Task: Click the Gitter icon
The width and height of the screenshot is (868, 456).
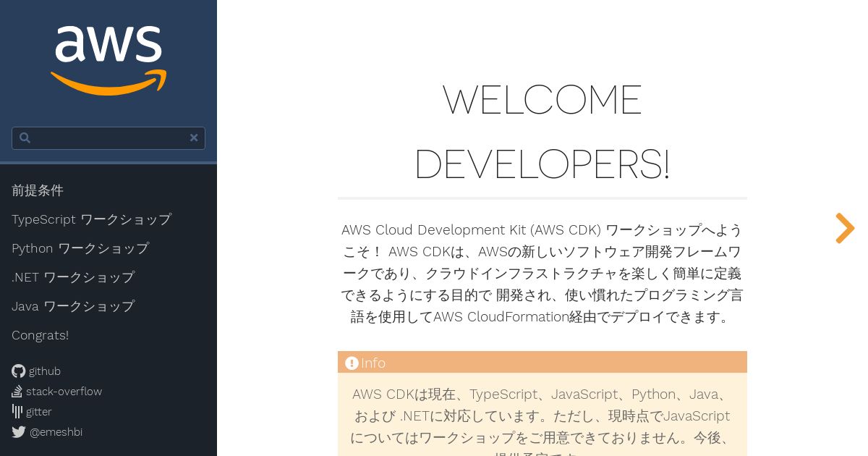Action: tap(17, 412)
